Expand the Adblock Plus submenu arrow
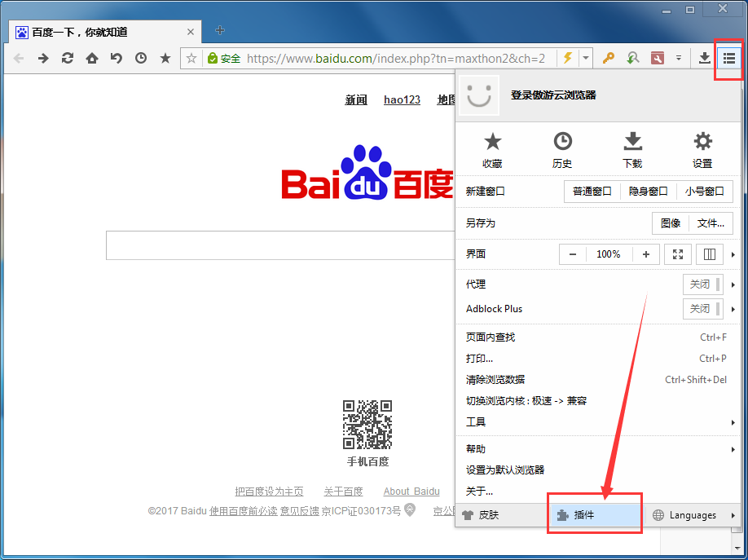 pos(733,309)
